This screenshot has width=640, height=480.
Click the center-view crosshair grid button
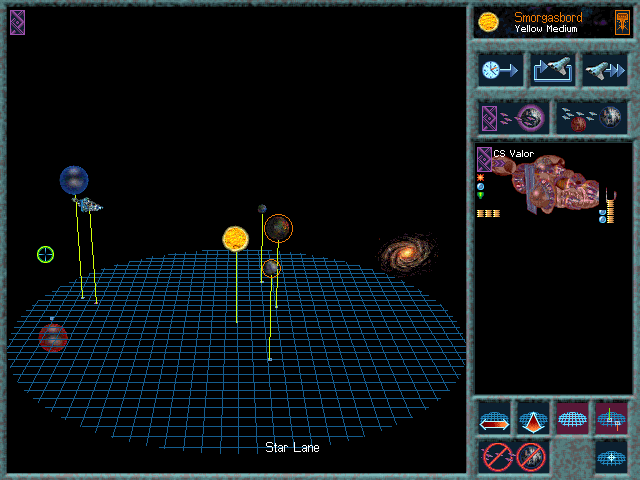click(x=611, y=457)
